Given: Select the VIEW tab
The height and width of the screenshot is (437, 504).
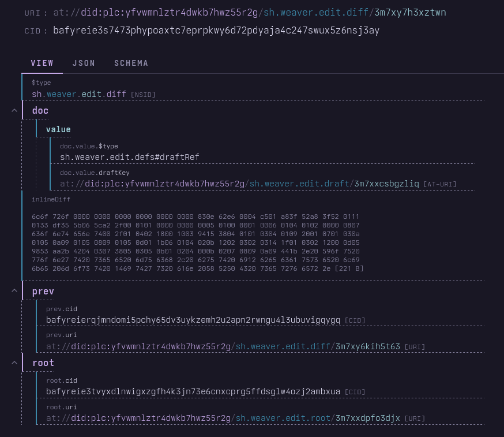Looking at the screenshot, I should click(x=42, y=63).
